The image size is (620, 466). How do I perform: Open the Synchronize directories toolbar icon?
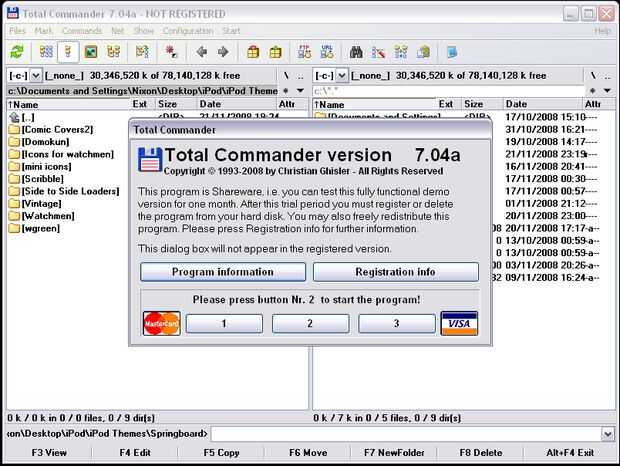(401, 52)
